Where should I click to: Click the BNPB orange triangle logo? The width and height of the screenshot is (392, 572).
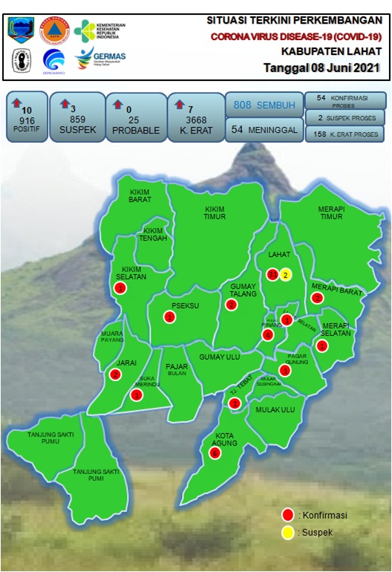pos(54,30)
